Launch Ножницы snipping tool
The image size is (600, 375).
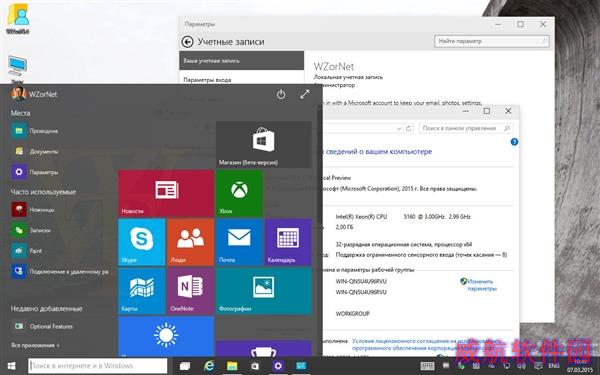(x=34, y=210)
